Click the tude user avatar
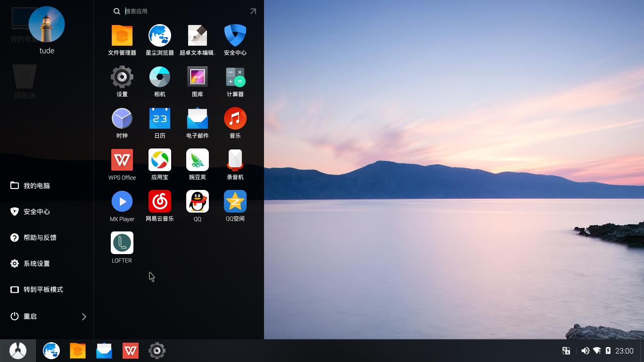Viewport: 644px width, 362px height. 47,25
